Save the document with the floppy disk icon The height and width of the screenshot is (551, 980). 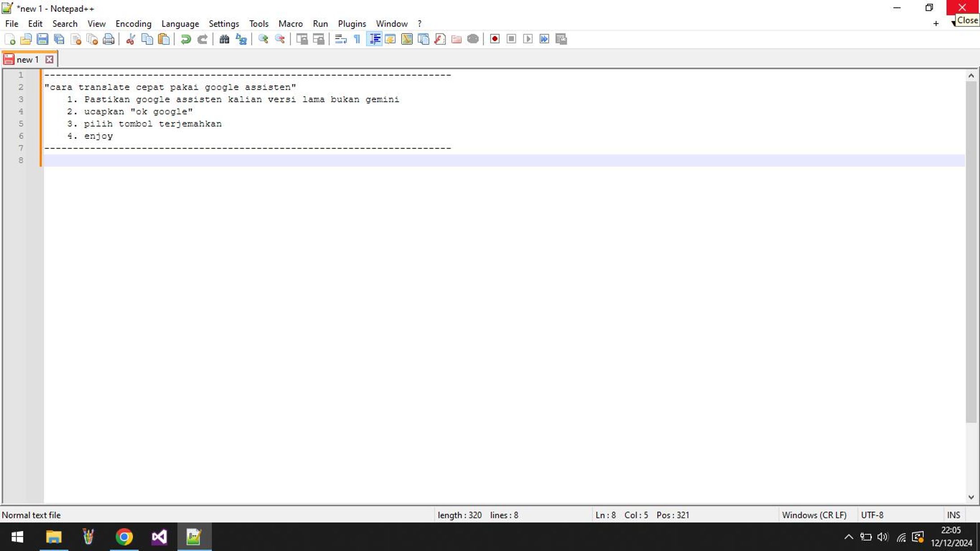43,39
